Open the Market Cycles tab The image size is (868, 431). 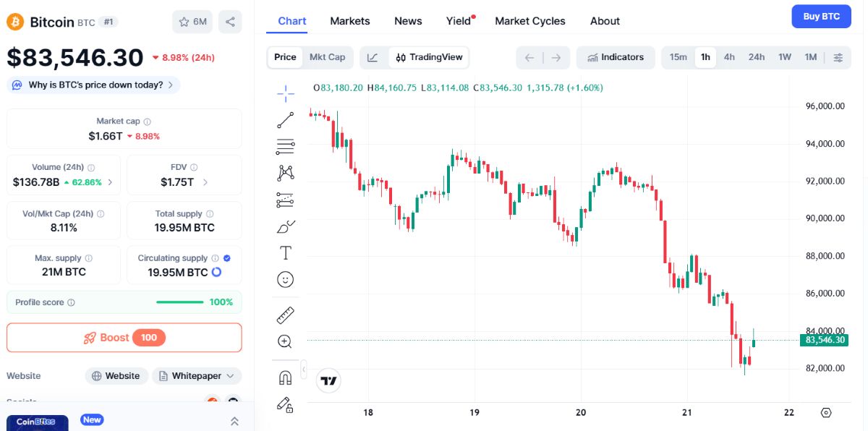coord(530,21)
